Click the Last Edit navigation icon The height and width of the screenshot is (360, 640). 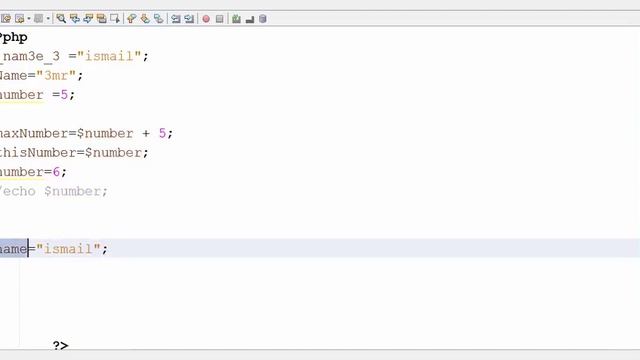[x=6, y=19]
